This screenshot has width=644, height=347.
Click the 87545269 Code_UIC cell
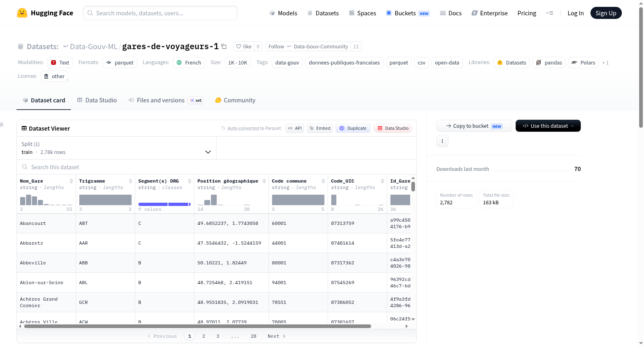[x=357, y=283]
